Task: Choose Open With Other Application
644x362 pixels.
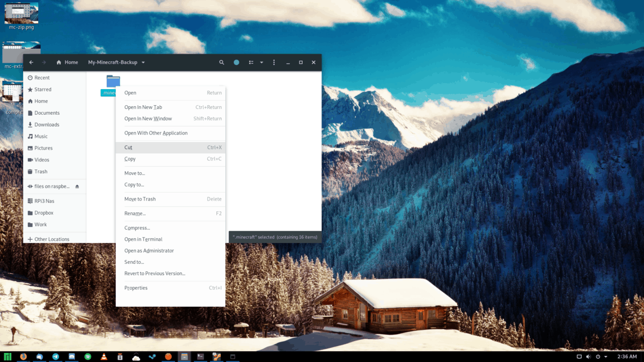Action: pyautogui.click(x=171, y=133)
